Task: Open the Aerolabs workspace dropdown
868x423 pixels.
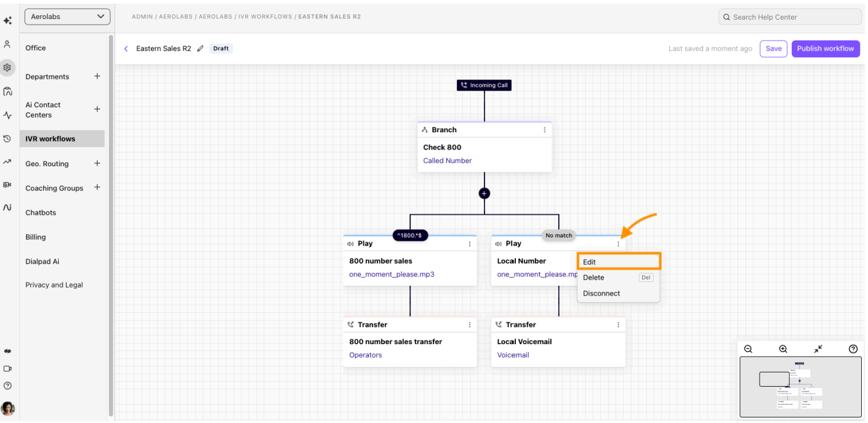Action: coord(66,17)
